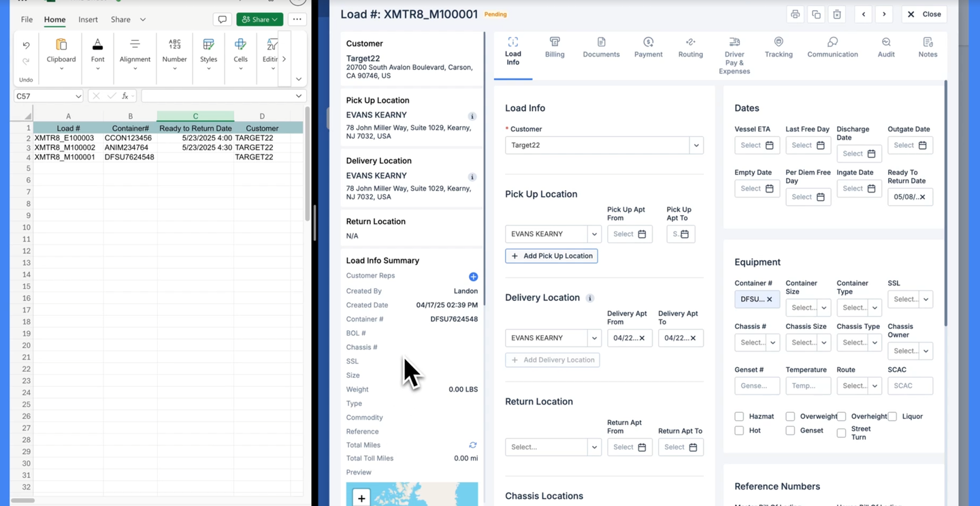Open Delivery Location info icon in sidebar
The height and width of the screenshot is (506, 980).
tap(472, 177)
